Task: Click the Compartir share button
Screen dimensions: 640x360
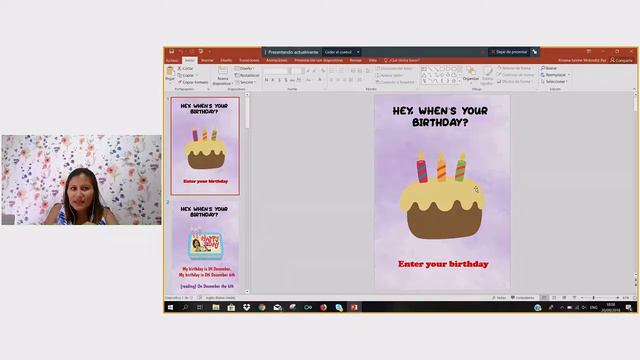Action: (x=621, y=60)
